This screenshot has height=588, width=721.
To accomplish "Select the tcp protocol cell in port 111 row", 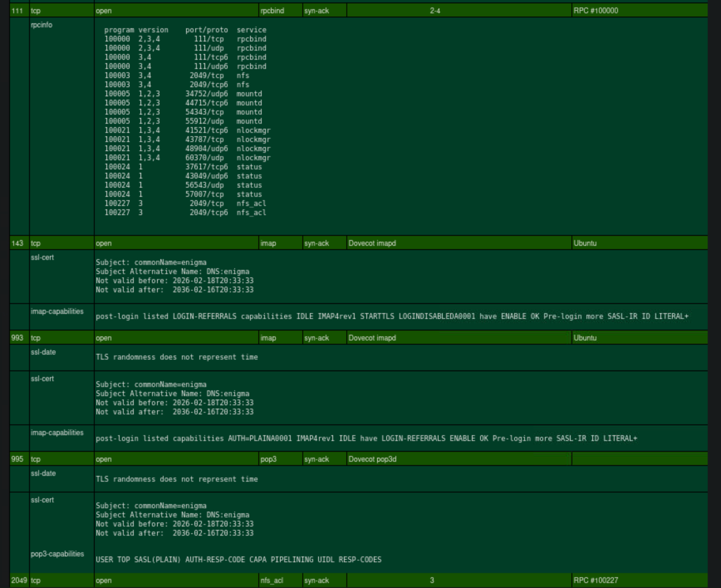I will pos(62,10).
